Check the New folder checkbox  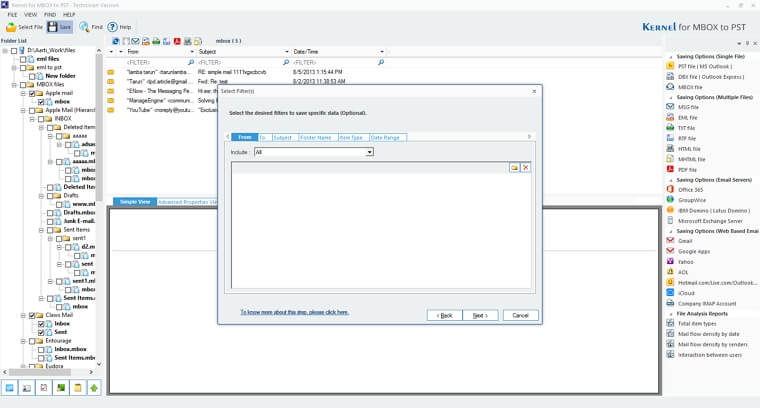[32, 76]
